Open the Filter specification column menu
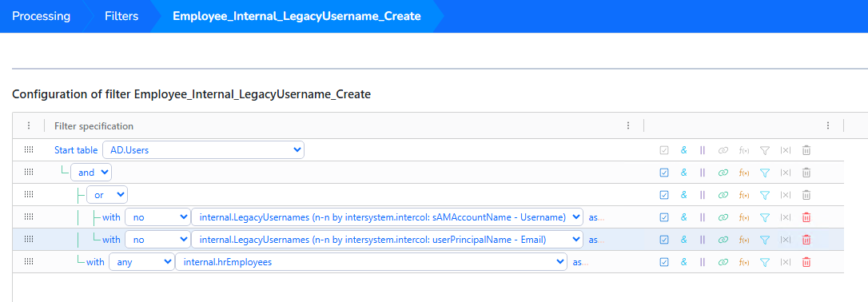This screenshot has height=302, width=868. pyautogui.click(x=628, y=125)
